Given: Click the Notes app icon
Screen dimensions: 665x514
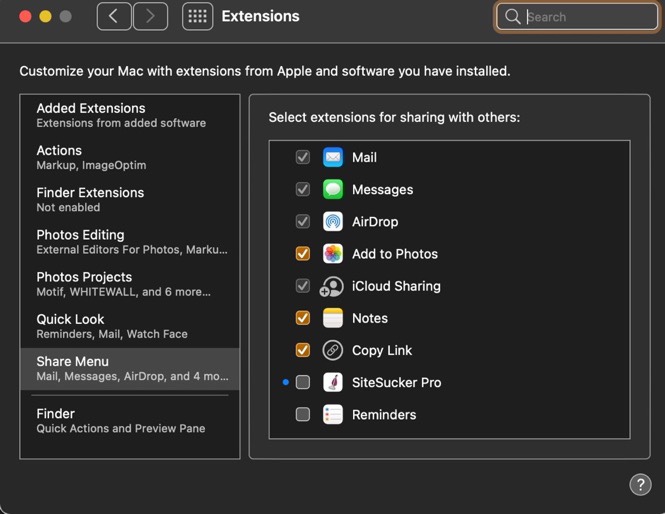Looking at the screenshot, I should [x=333, y=318].
